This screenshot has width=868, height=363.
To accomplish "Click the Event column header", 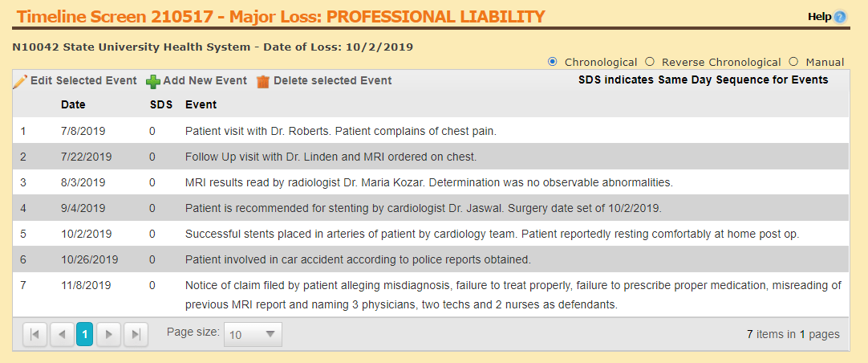I will 201,104.
